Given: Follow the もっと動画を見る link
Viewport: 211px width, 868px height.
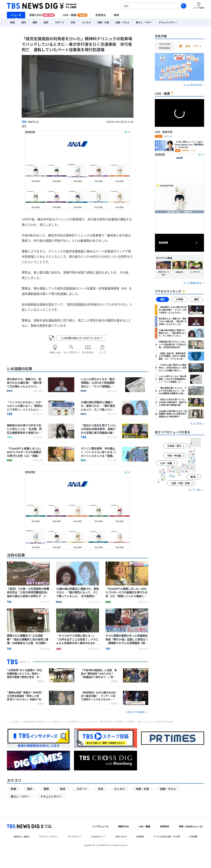Looking at the screenshot, I should point(193,283).
